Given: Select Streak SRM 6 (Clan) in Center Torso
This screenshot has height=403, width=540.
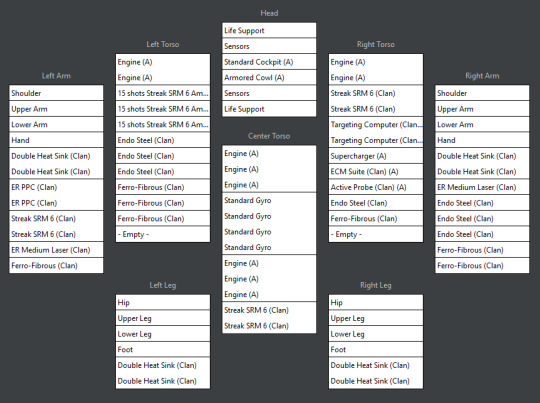Looking at the screenshot, I should tap(269, 318).
